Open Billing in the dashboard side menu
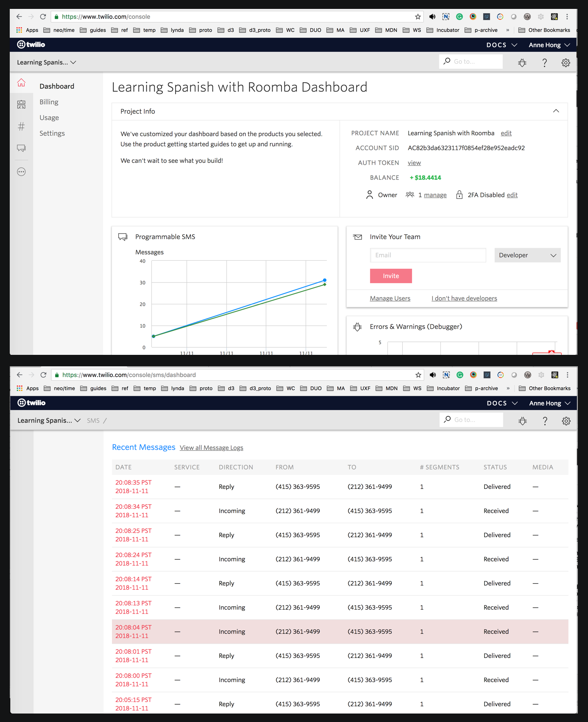The image size is (588, 722). (x=49, y=102)
